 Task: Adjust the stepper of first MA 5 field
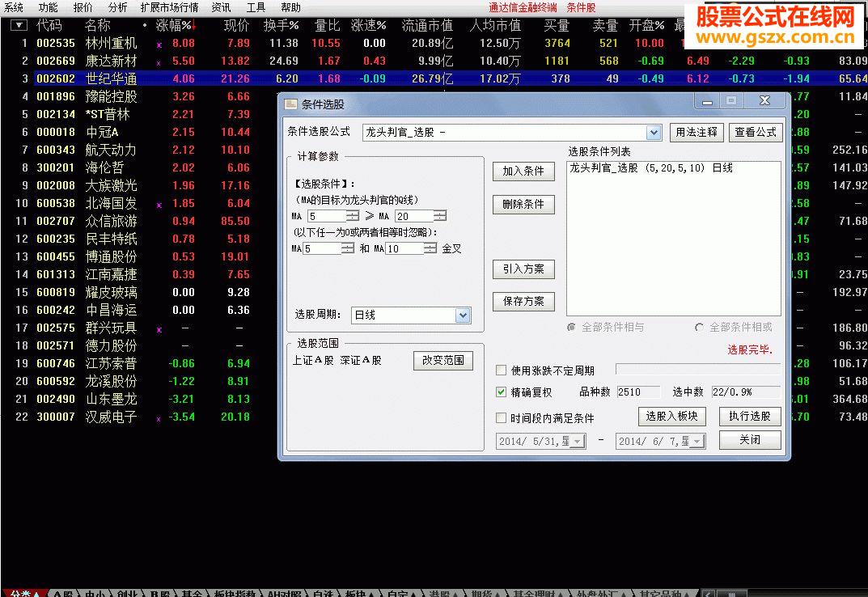(x=353, y=216)
